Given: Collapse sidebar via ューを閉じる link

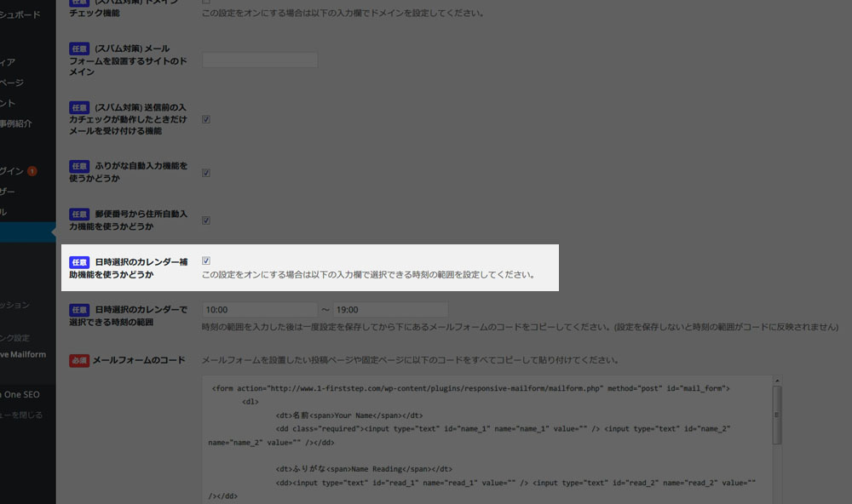Looking at the screenshot, I should point(21,415).
